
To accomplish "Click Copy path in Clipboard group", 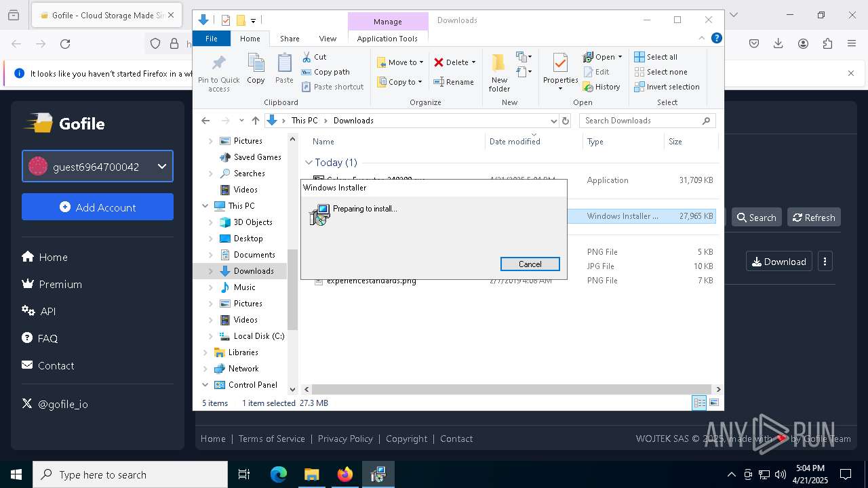I will [325, 72].
